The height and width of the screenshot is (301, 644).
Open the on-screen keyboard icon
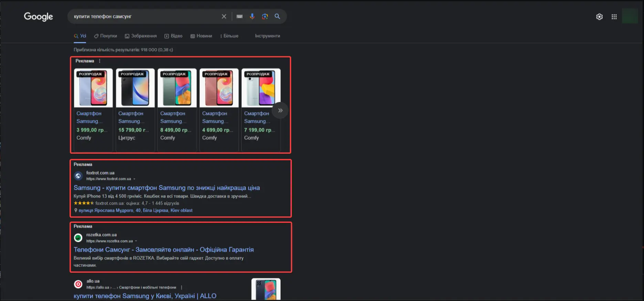[240, 17]
